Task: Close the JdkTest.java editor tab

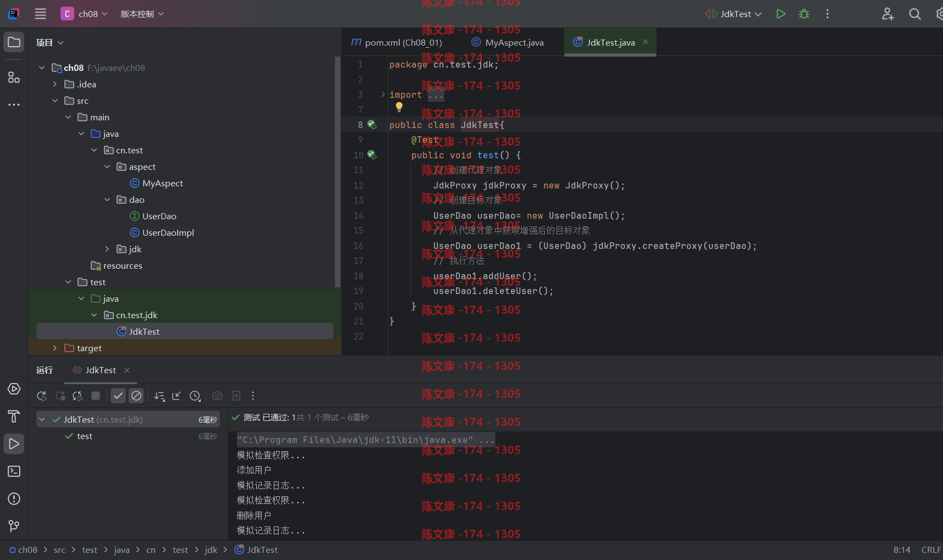Action: pyautogui.click(x=646, y=42)
